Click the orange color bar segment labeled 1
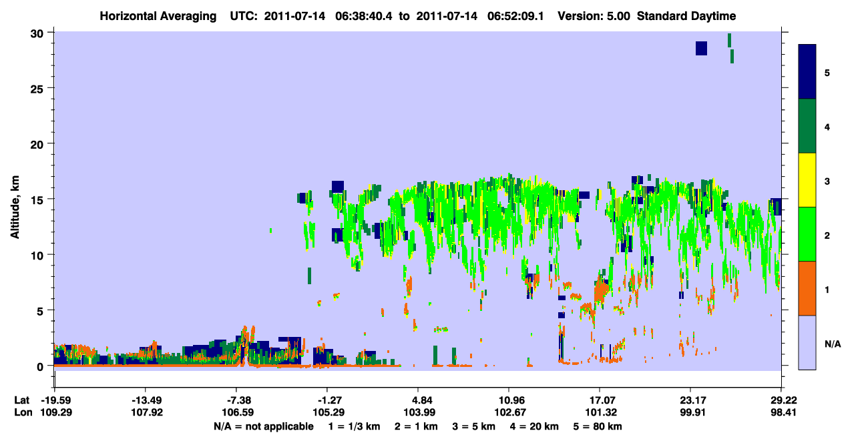Screen dimensions: 868x445 807,288
